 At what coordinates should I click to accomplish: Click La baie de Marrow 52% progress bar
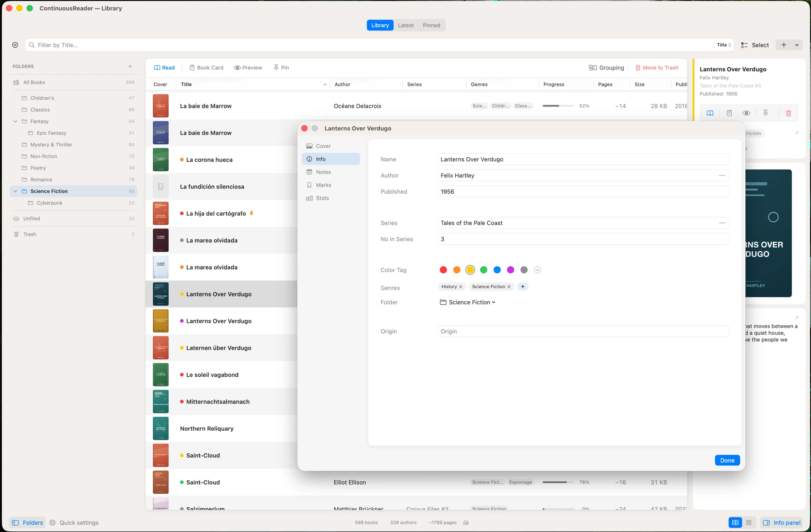coord(558,106)
